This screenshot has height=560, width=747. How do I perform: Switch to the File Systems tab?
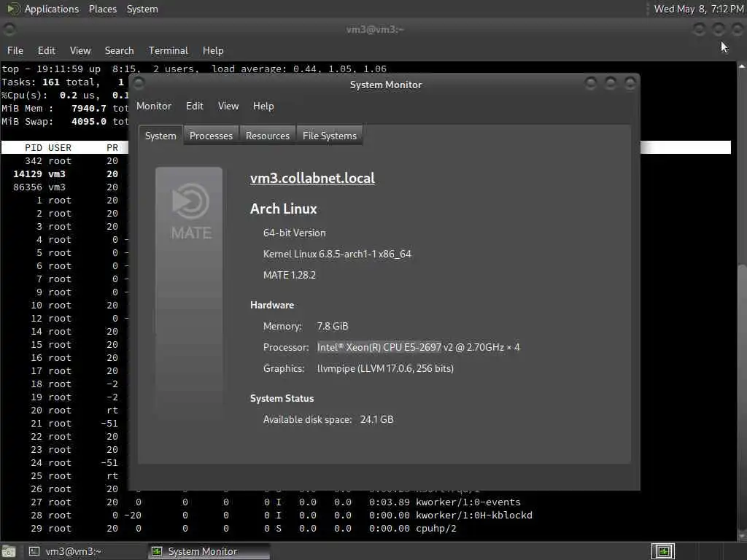(x=330, y=136)
